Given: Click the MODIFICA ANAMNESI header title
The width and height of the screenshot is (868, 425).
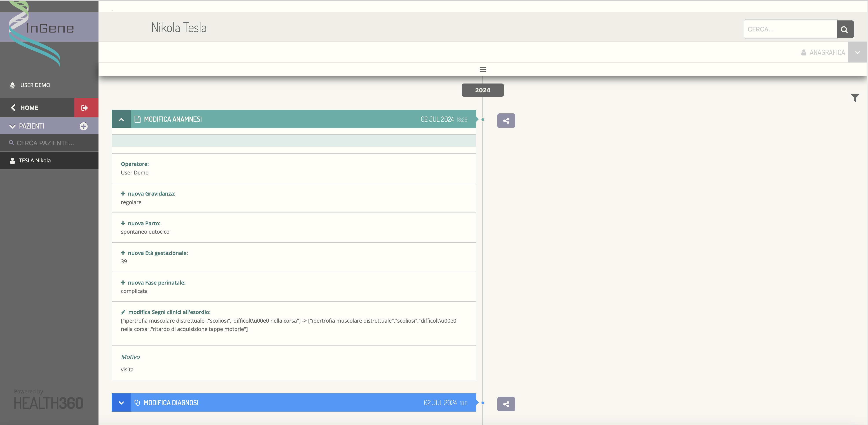Looking at the screenshot, I should point(173,119).
